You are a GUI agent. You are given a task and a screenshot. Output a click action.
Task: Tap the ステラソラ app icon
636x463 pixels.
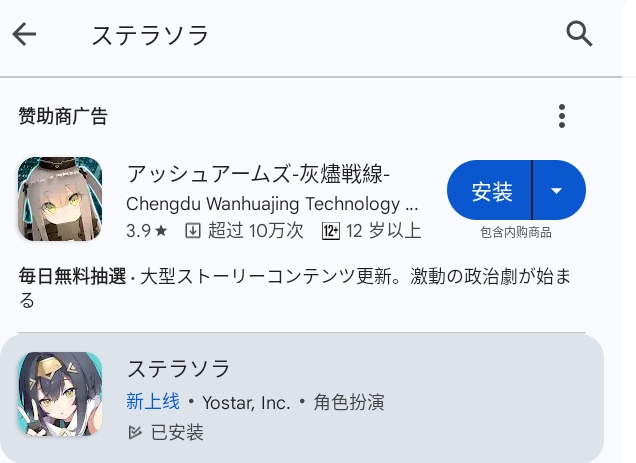[60, 393]
